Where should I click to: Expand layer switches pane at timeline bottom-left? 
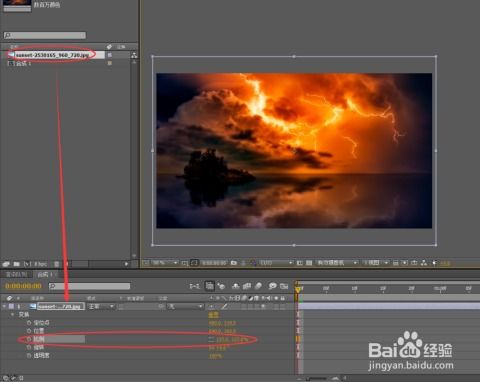(6, 378)
